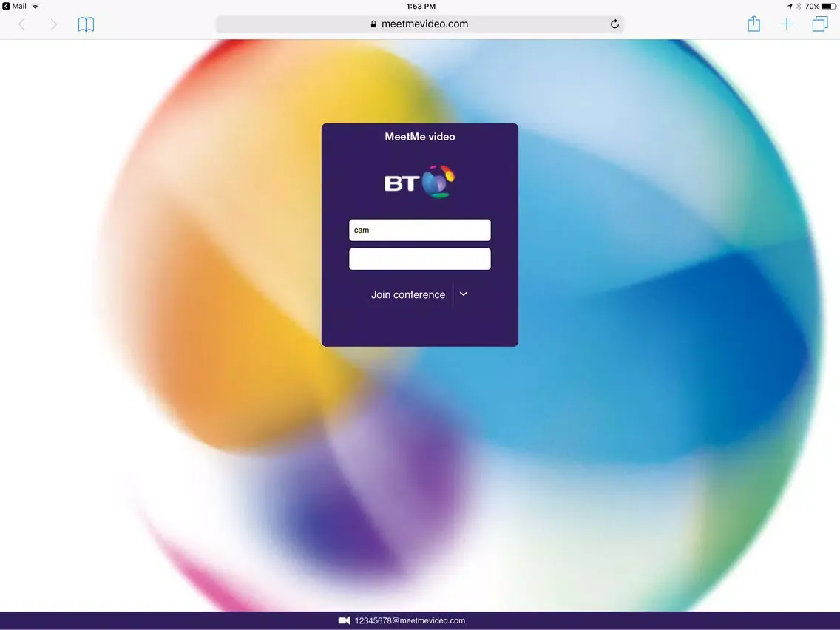Click the BT logo in the login panel

[x=419, y=182]
